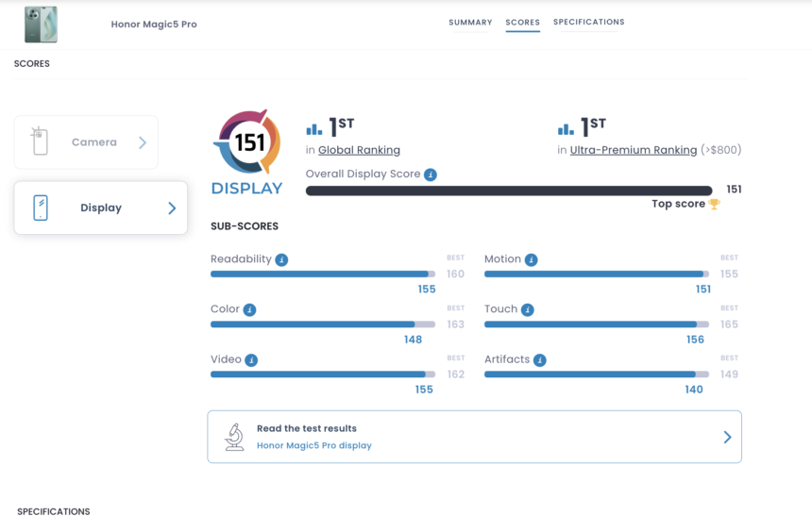Click the Touch info icon
This screenshot has height=516, width=812.
coord(528,309)
